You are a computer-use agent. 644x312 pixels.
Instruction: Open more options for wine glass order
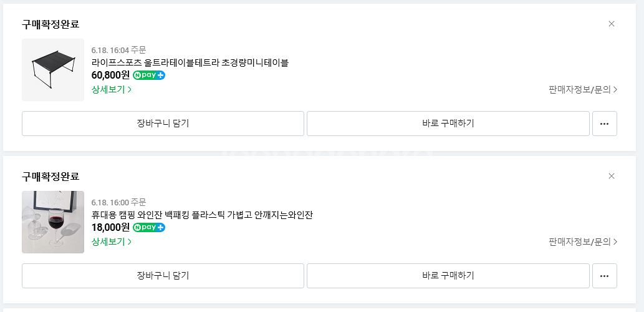604,276
